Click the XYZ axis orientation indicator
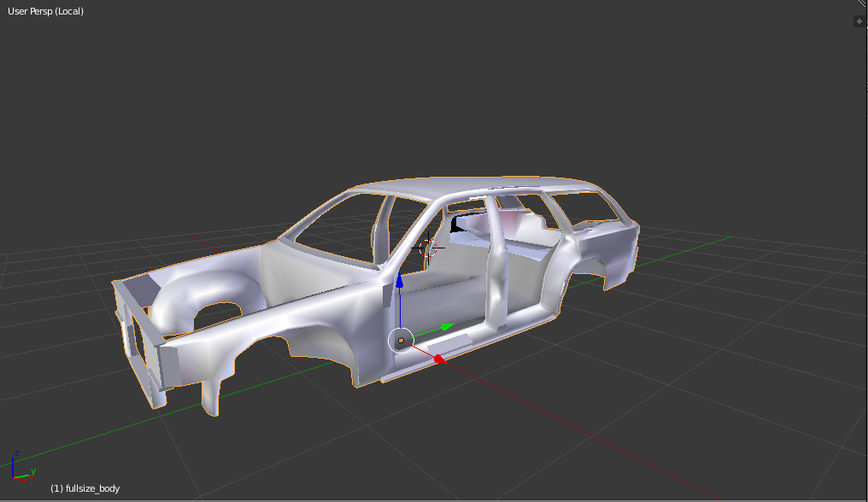 [x=22, y=466]
